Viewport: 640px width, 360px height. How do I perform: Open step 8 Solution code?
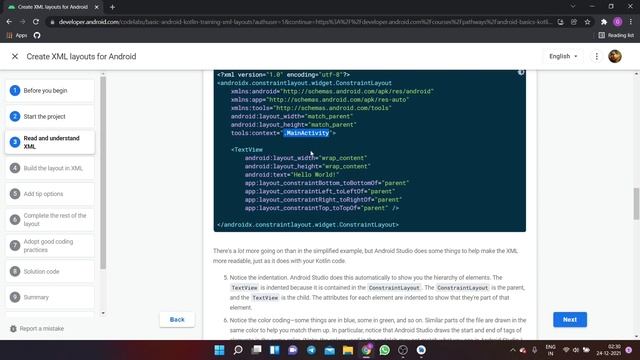(x=50, y=271)
